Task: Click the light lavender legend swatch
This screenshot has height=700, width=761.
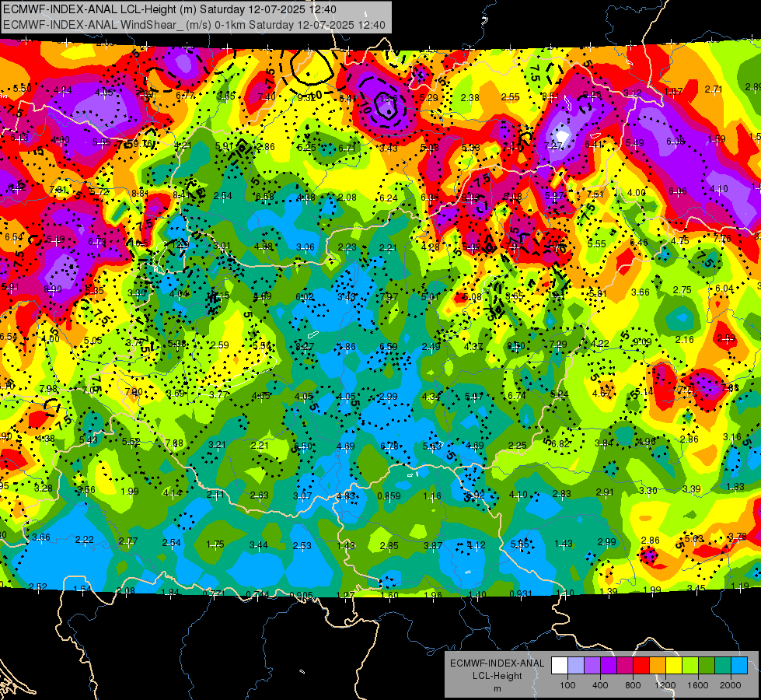Action: click(576, 666)
